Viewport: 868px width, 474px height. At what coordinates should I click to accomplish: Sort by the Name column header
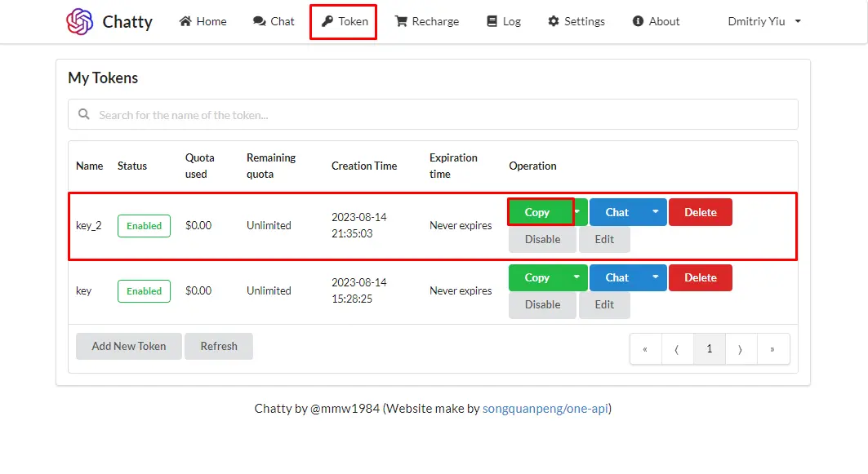89,166
